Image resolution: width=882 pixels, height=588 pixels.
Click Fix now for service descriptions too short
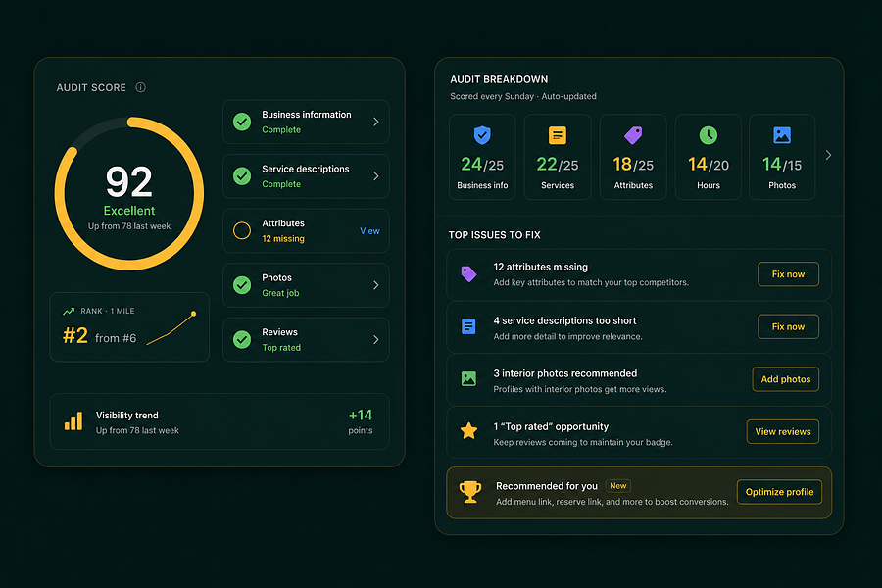coord(788,326)
